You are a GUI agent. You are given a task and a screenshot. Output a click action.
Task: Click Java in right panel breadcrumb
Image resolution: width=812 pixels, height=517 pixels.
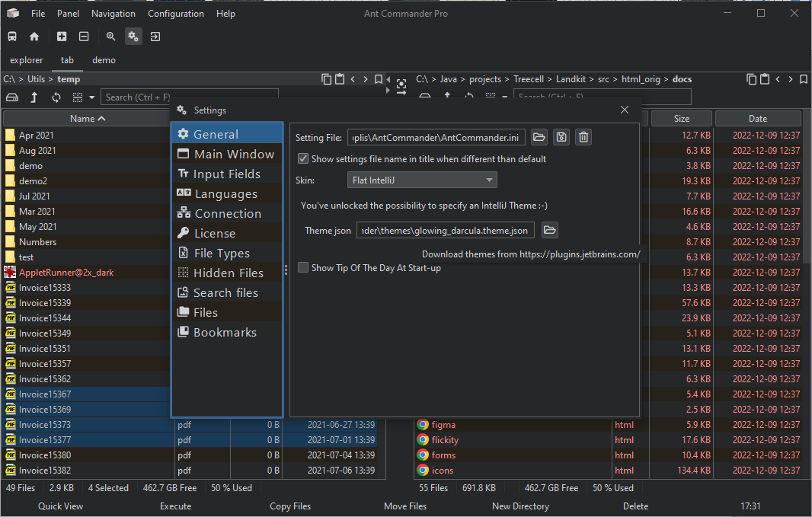(449, 79)
